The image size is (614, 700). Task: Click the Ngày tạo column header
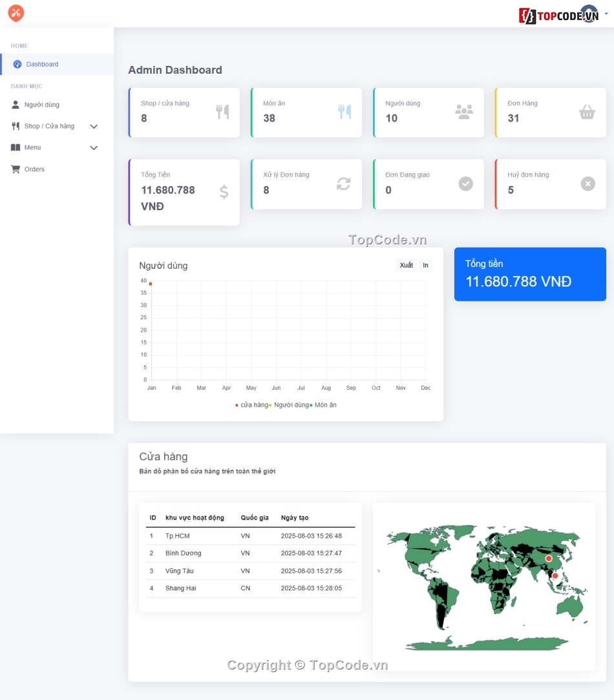[x=295, y=518]
